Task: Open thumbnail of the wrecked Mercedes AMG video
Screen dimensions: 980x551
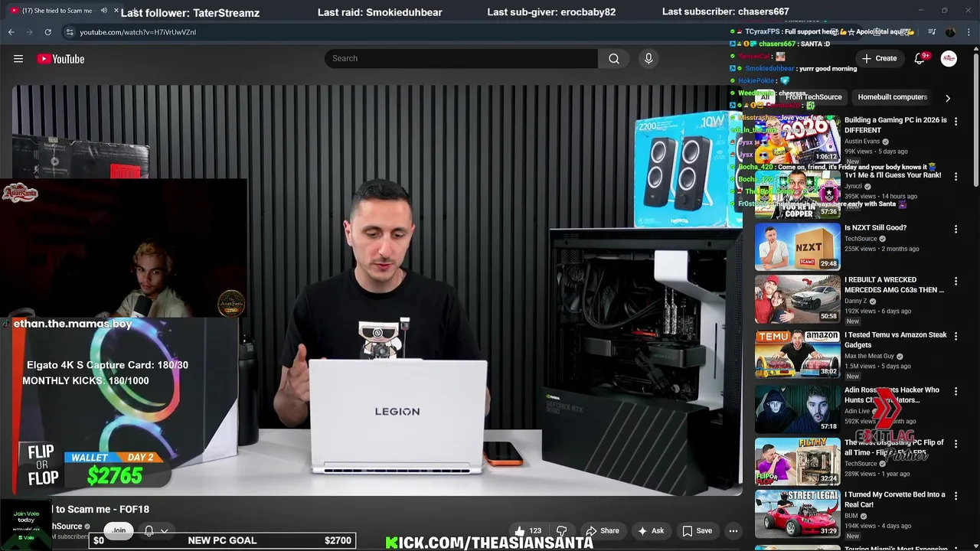Action: coord(797,299)
